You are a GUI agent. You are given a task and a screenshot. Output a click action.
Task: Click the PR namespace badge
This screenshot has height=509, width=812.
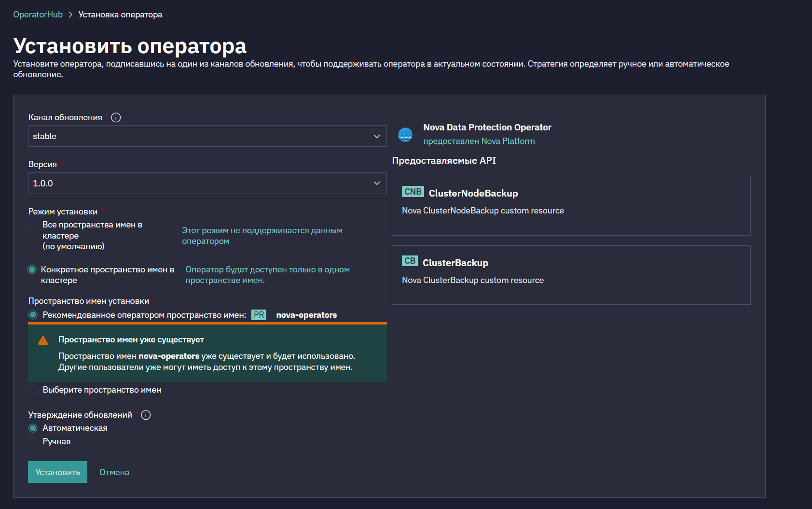pos(259,315)
